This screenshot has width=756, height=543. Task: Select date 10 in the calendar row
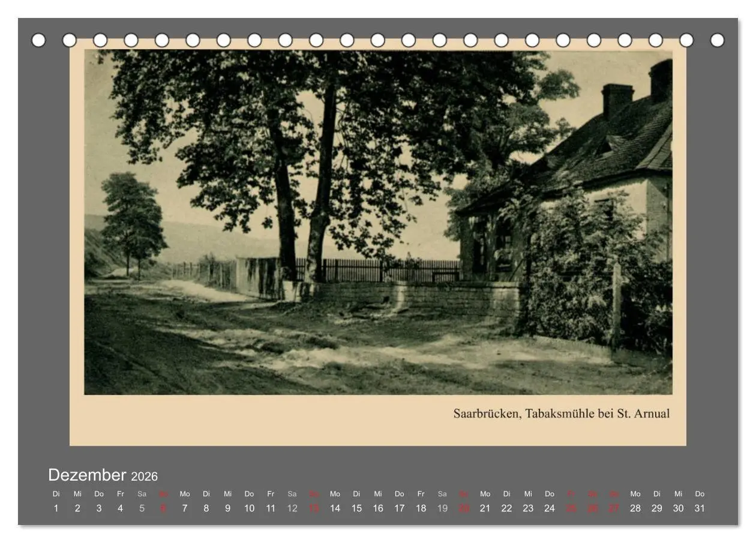249,508
